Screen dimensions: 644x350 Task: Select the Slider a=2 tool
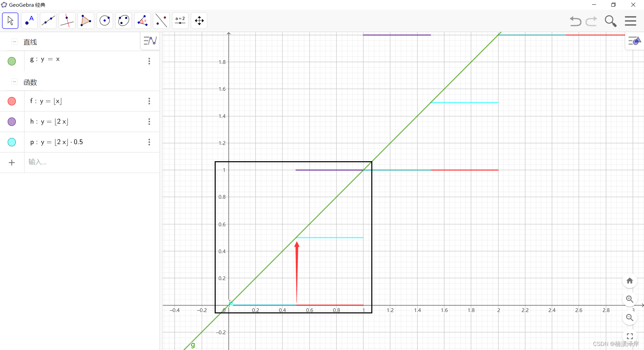[x=180, y=21]
